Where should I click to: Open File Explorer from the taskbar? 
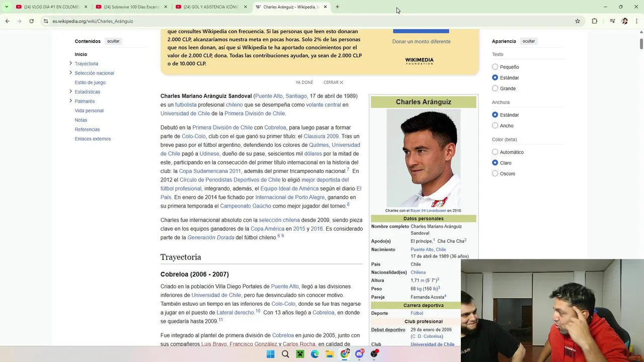pyautogui.click(x=330, y=354)
